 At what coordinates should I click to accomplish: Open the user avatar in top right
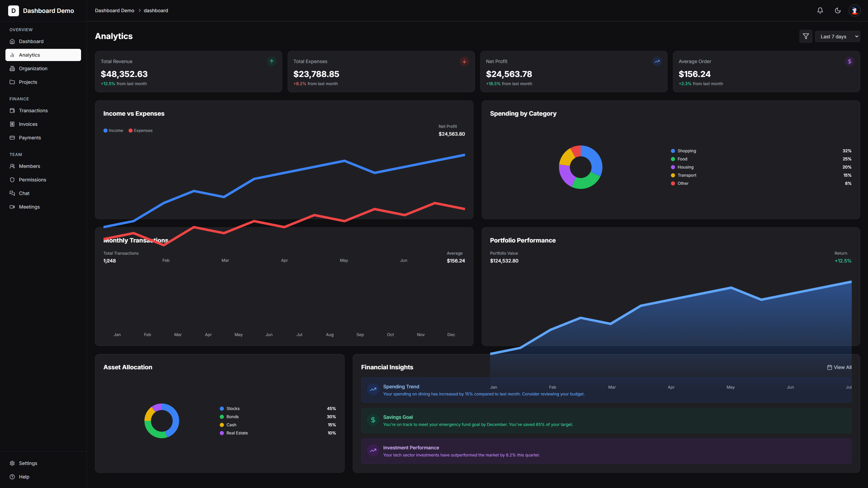[x=854, y=11]
